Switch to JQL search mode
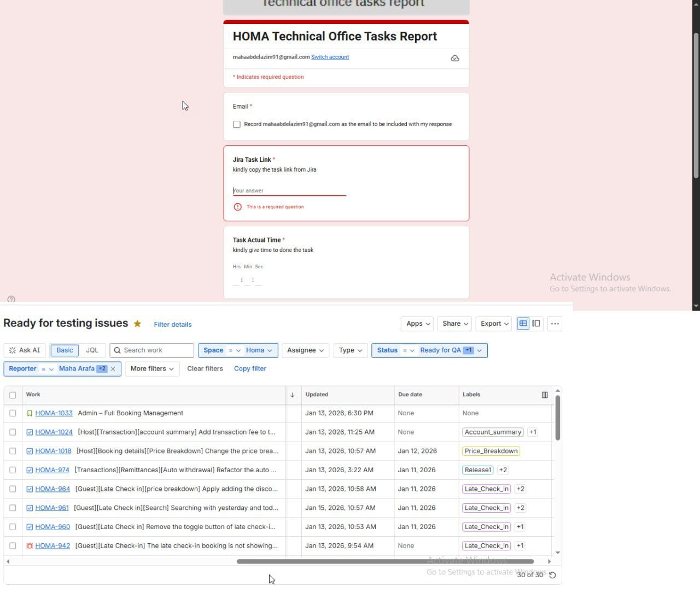Image resolution: width=700 pixels, height=593 pixels. coord(92,350)
